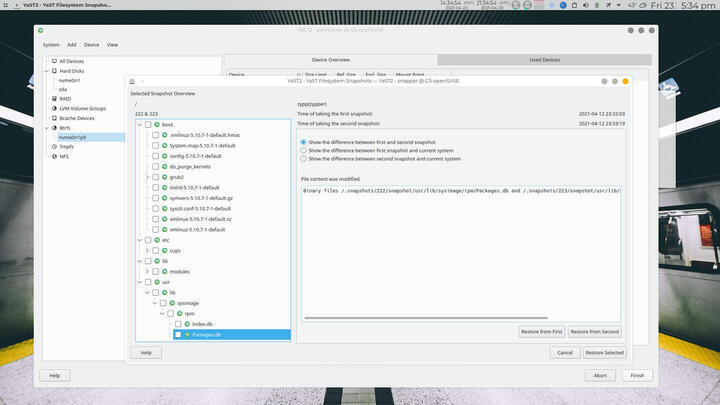Tick the checkbox for .vmlinuz-5.10.7-1-default.hmac

click(155, 135)
